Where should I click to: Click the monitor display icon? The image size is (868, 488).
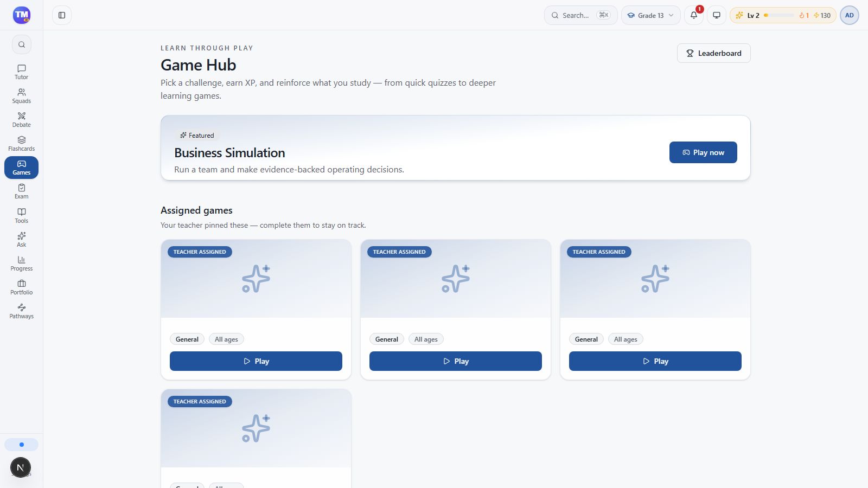(x=717, y=15)
